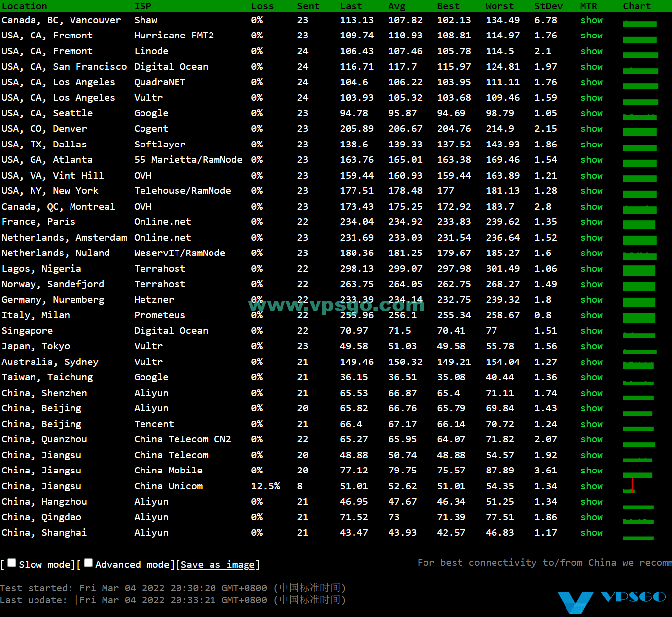Show MTR for Los Angeles QuadraNET row
This screenshot has width=672, height=617.
(592, 82)
